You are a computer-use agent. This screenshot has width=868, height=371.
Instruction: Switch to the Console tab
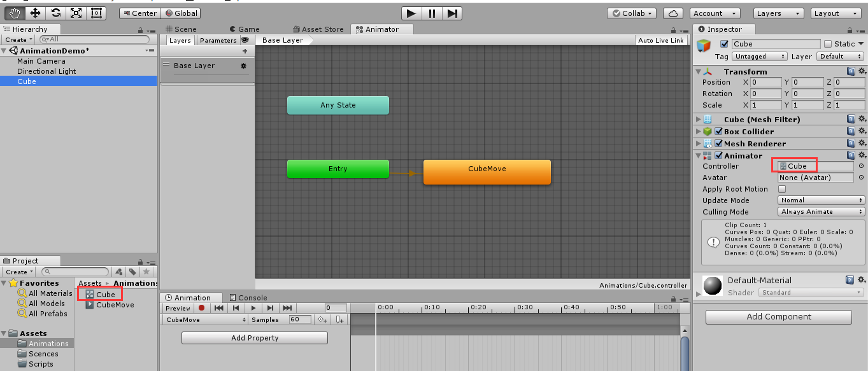pyautogui.click(x=248, y=297)
